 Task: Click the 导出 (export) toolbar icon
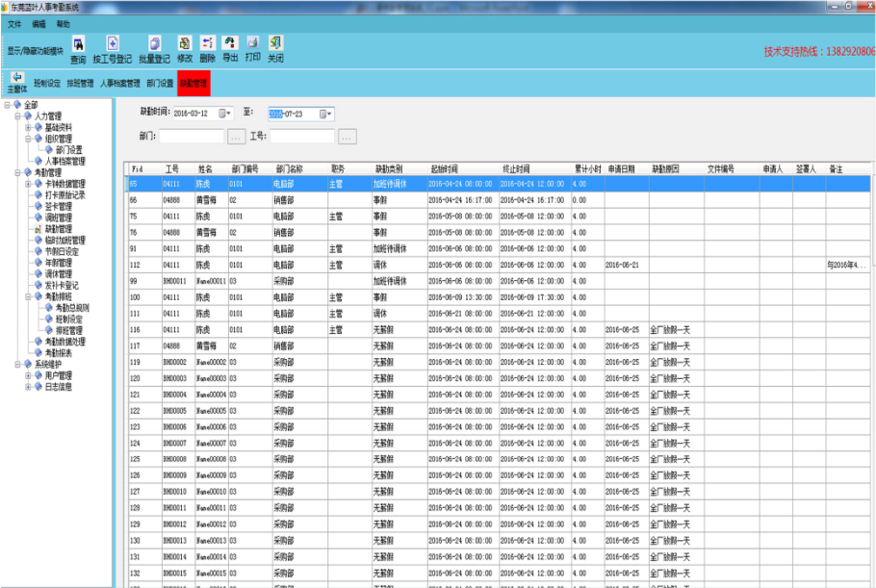(230, 43)
